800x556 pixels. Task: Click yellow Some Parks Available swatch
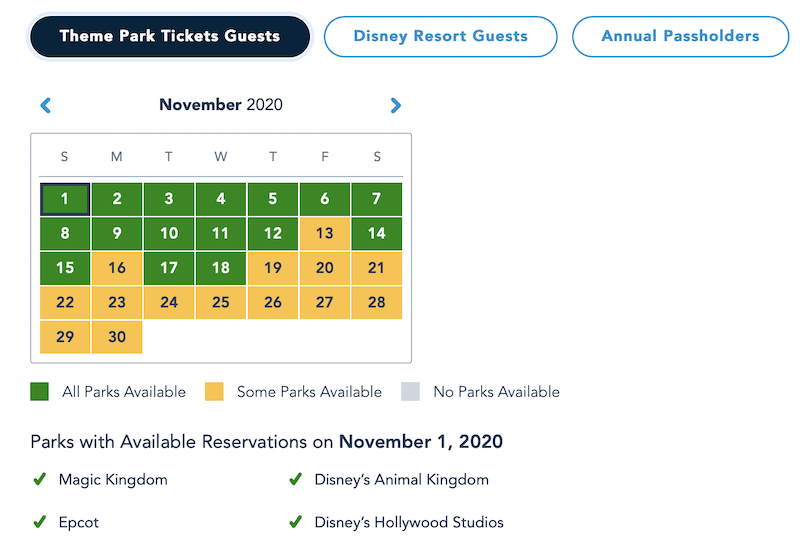(x=214, y=392)
